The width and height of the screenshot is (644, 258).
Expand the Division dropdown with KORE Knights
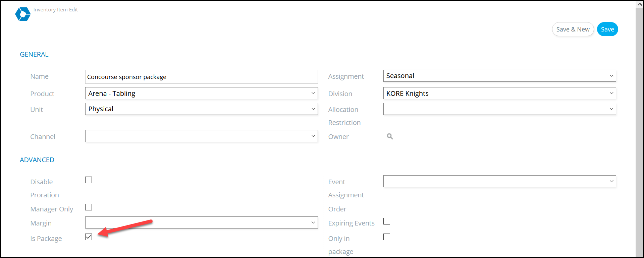[x=500, y=93]
